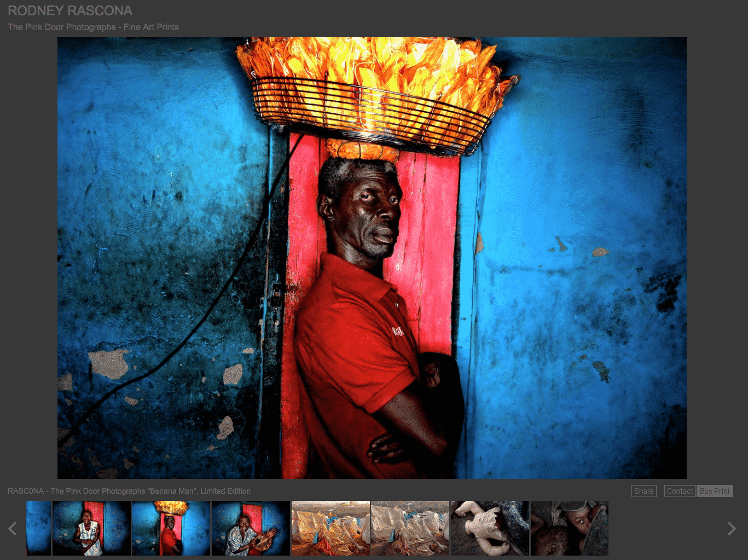Click the Contact button
The image size is (748, 560).
[x=680, y=491]
